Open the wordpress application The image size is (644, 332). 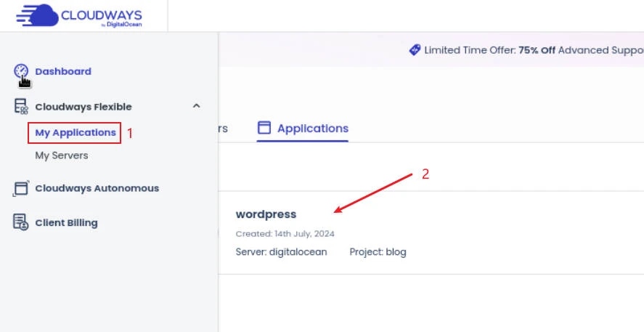[x=266, y=214]
